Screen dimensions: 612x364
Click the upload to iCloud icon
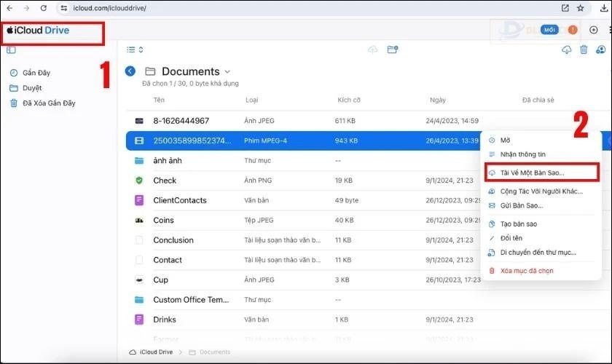click(x=373, y=50)
